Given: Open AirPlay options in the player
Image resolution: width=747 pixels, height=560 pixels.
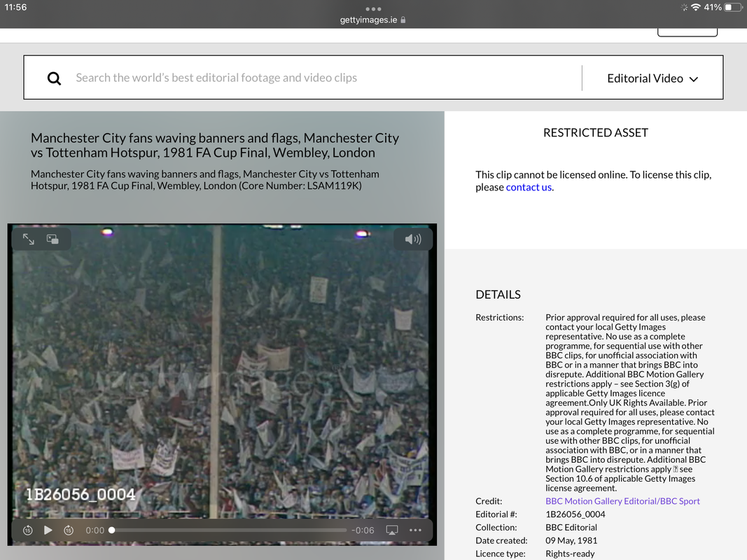Looking at the screenshot, I should [391, 530].
